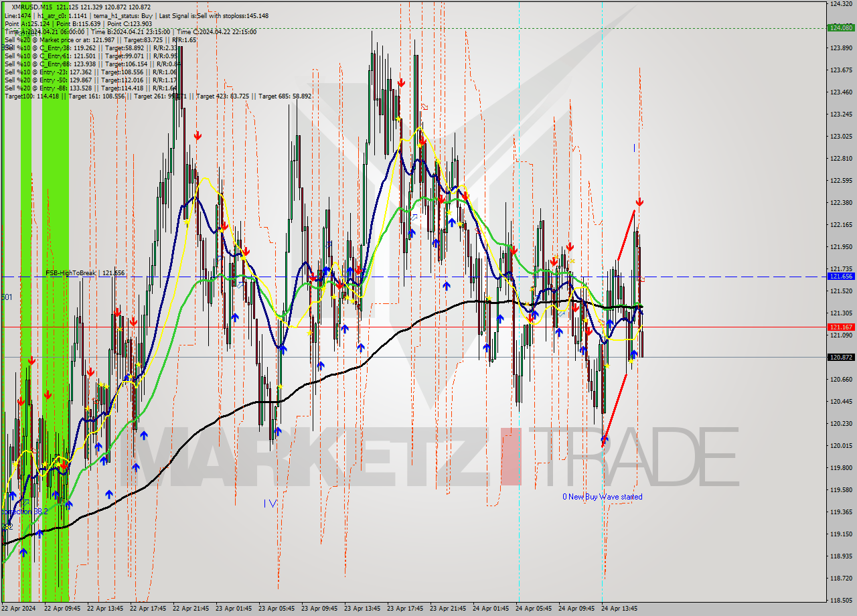Select the green 124.080 price tag
Screen dimensions: 857x616
pyautogui.click(x=841, y=28)
